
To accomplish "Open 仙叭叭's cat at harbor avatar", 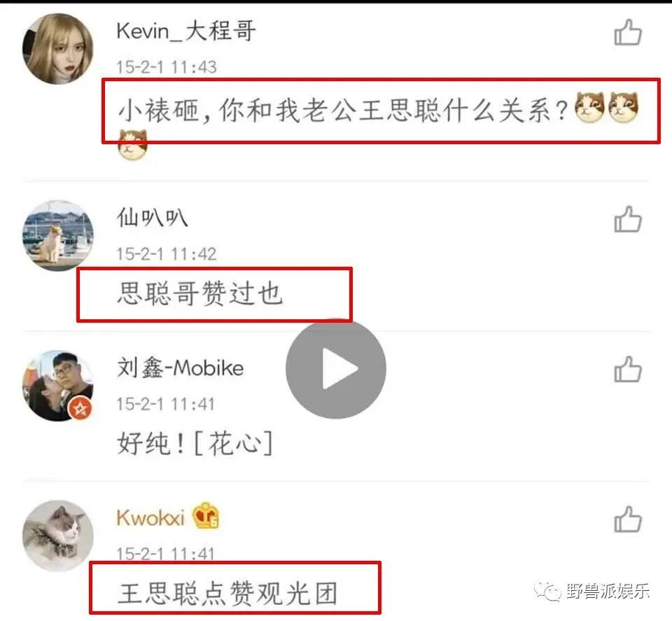I will (58, 236).
